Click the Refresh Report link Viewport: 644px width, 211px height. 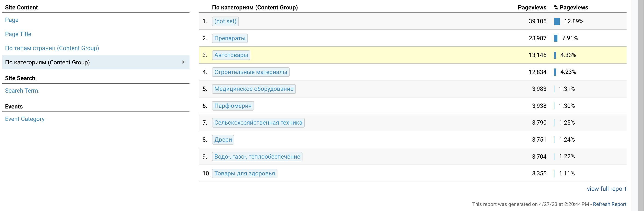pyautogui.click(x=609, y=204)
